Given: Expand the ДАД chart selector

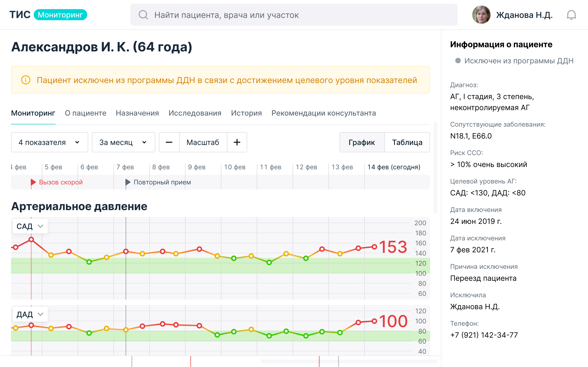Looking at the screenshot, I should click(30, 314).
